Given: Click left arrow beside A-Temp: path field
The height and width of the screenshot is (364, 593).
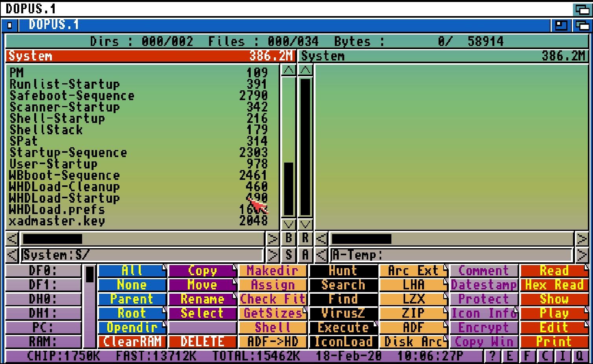Looking at the screenshot, I should coord(321,255).
